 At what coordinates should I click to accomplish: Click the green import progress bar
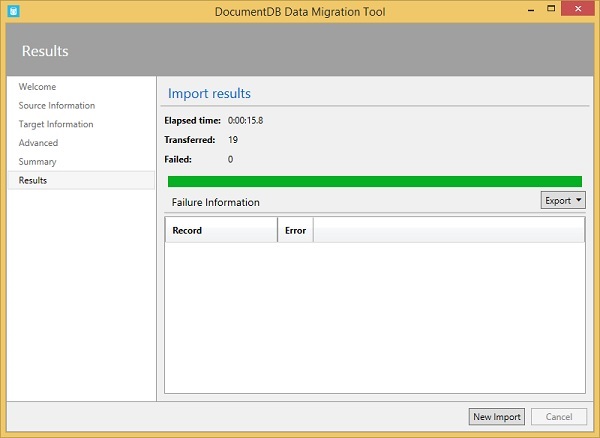pyautogui.click(x=375, y=181)
